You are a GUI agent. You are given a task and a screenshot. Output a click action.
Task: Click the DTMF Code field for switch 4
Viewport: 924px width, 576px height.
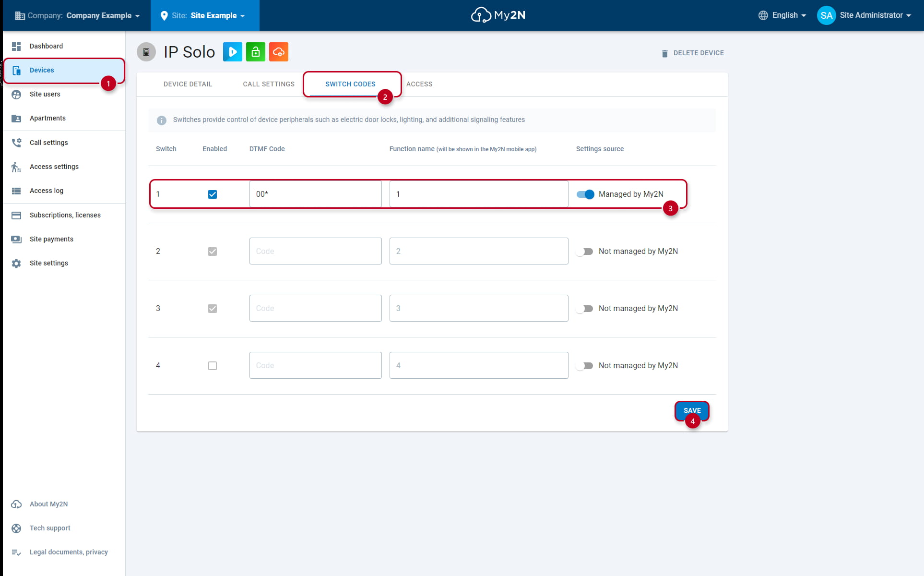tap(316, 366)
